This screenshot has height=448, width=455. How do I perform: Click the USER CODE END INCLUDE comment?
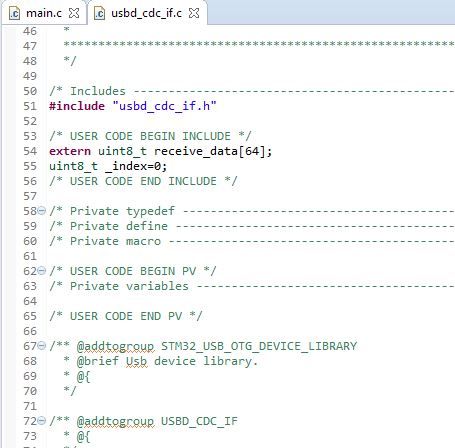[x=143, y=181]
